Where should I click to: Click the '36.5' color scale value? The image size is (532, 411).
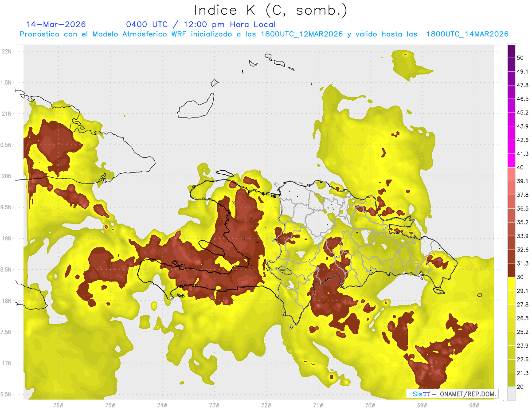[x=523, y=208]
